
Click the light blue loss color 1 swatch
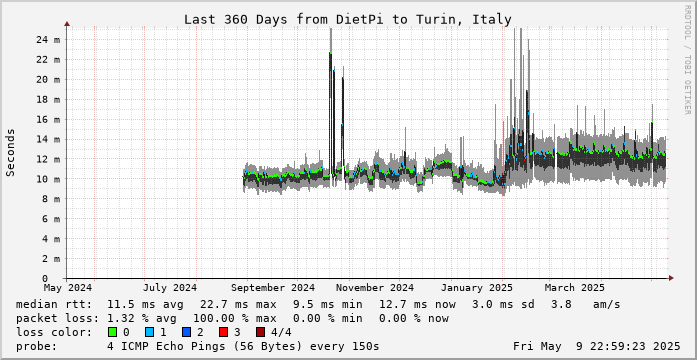coord(149,332)
